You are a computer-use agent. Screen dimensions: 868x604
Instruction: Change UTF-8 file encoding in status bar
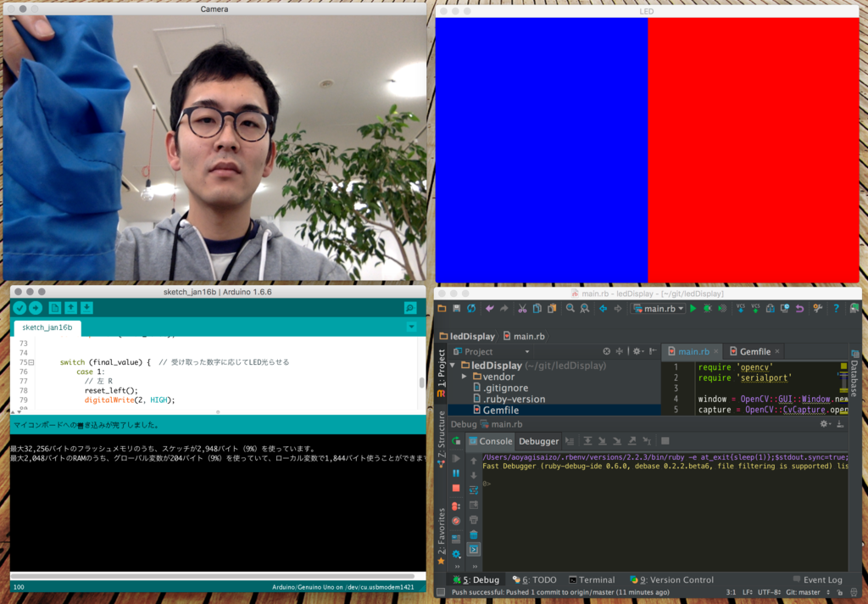(x=770, y=592)
